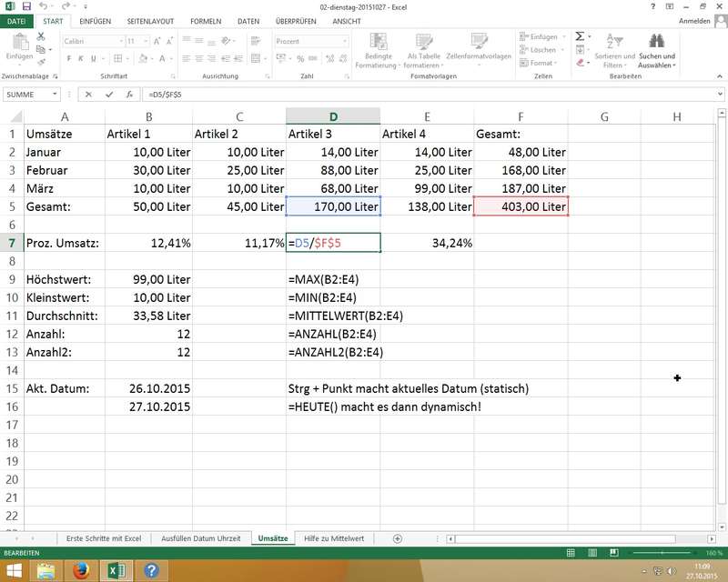Add new sheet with plus icon
This screenshot has height=582, width=728.
pyautogui.click(x=397, y=538)
